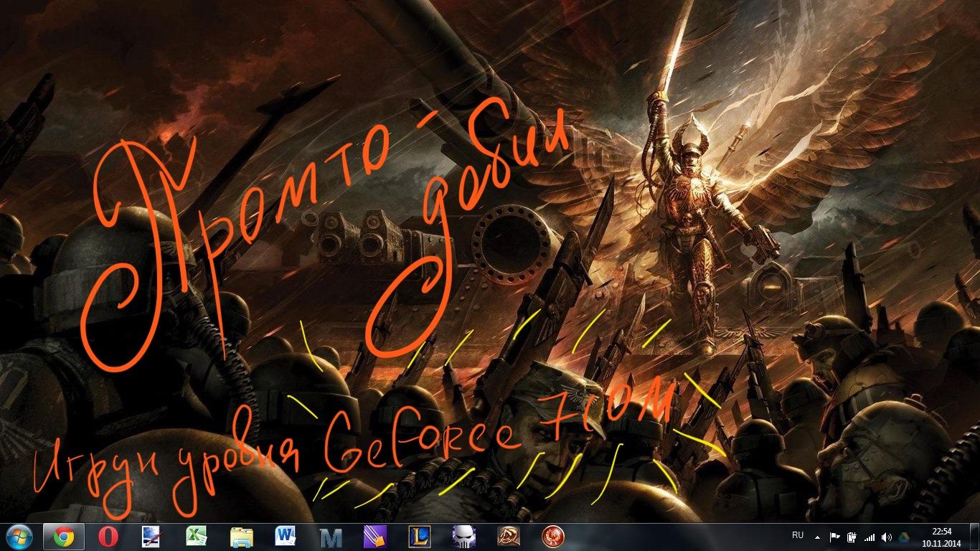Screen dimensions: 980x551
Task: Open the red circular emblem taskbar icon
Action: 552,537
